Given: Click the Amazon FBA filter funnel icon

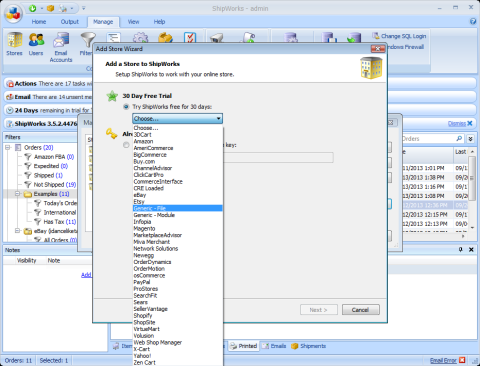Looking at the screenshot, I should [x=28, y=157].
